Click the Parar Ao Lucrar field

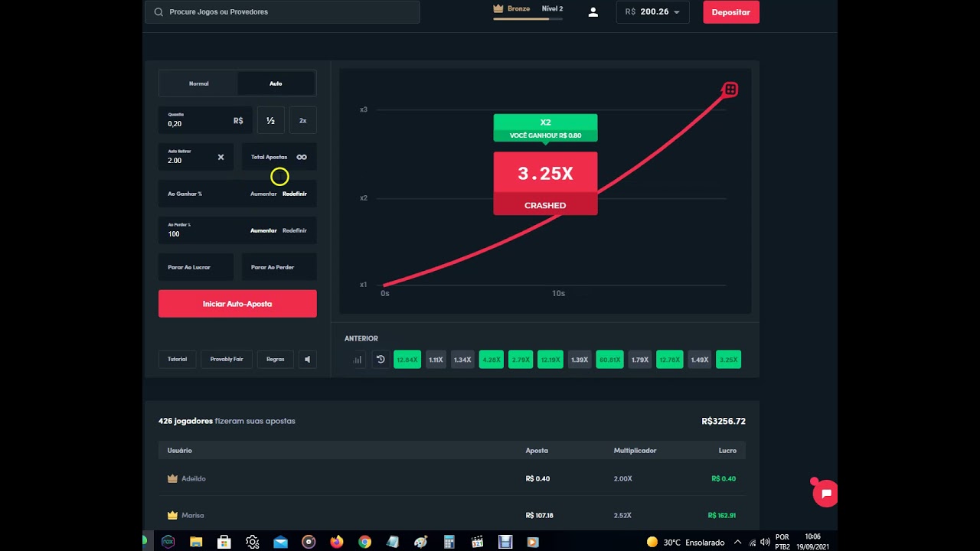[x=196, y=267]
